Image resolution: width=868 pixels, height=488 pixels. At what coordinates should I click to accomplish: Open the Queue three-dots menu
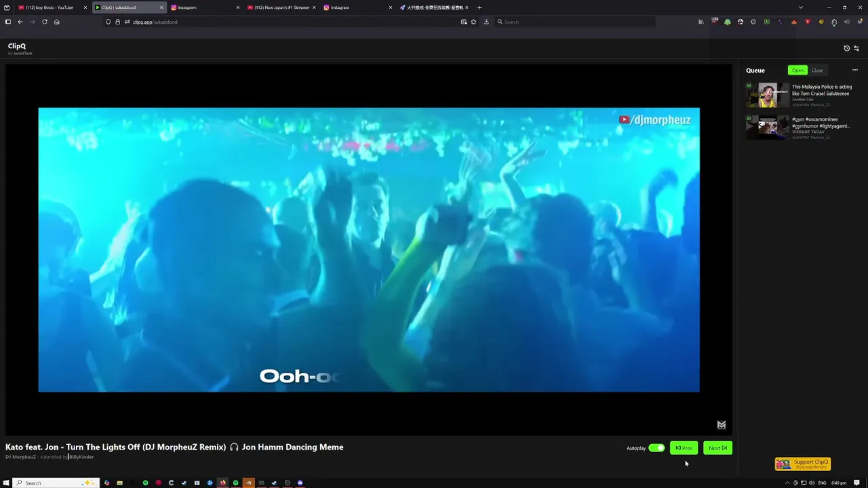coord(854,70)
